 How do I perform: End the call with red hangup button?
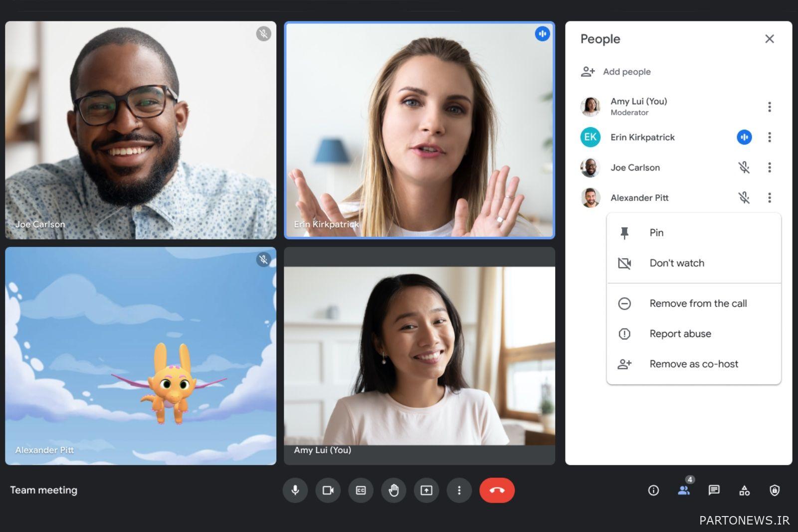click(497, 490)
